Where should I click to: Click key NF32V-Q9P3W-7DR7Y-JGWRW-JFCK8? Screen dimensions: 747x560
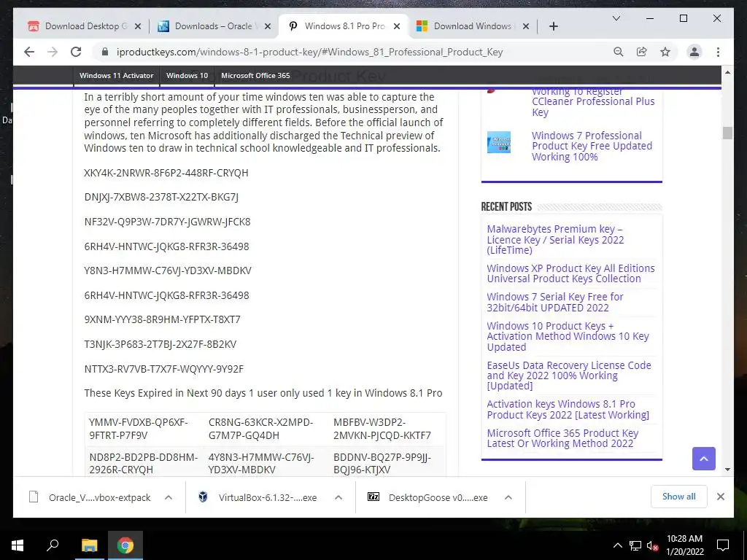(167, 222)
